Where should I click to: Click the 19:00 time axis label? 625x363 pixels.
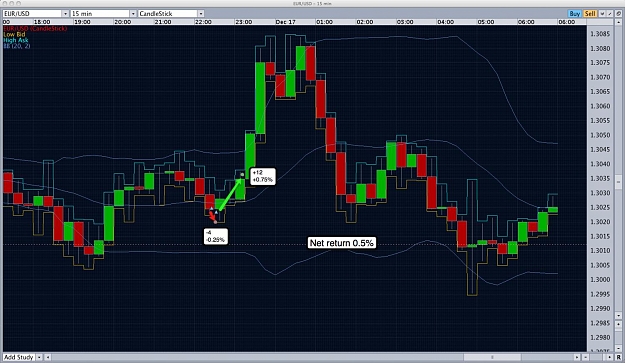pyautogui.click(x=82, y=22)
